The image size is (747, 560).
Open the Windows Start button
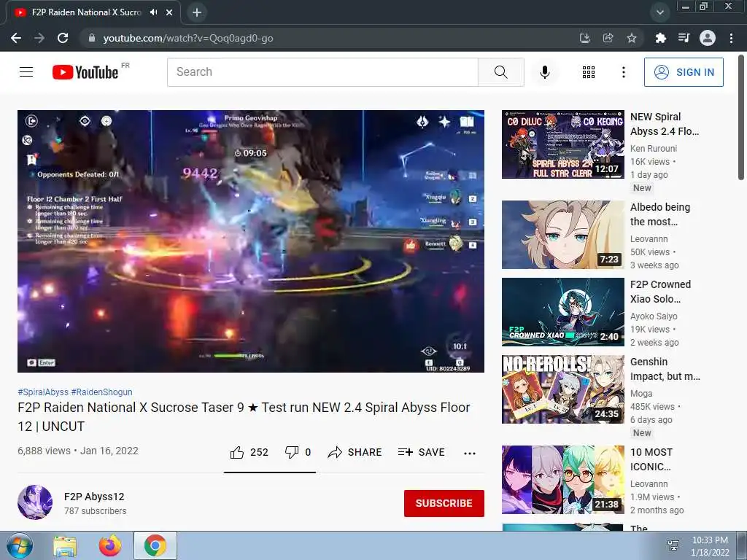click(19, 545)
